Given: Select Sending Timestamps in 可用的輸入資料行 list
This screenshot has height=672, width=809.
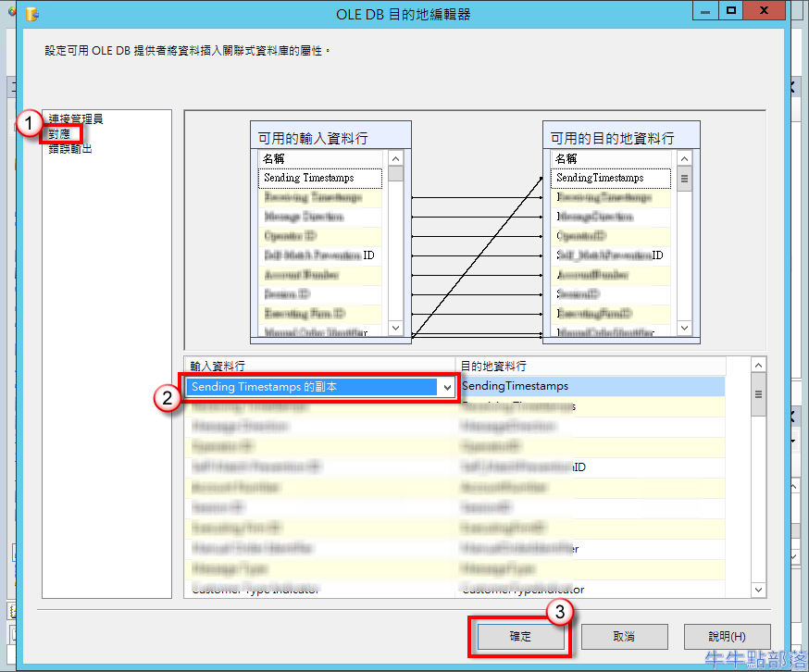Looking at the screenshot, I should click(309, 178).
